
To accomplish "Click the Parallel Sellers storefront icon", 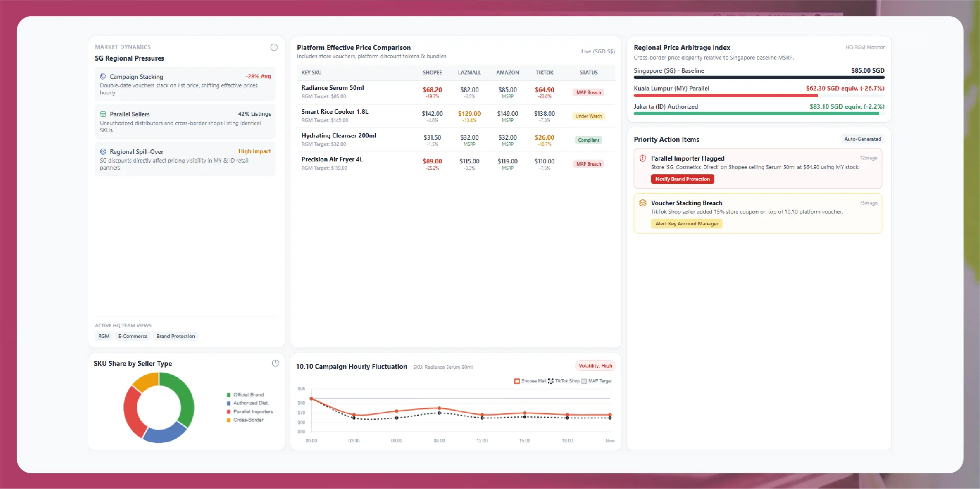I will point(103,114).
